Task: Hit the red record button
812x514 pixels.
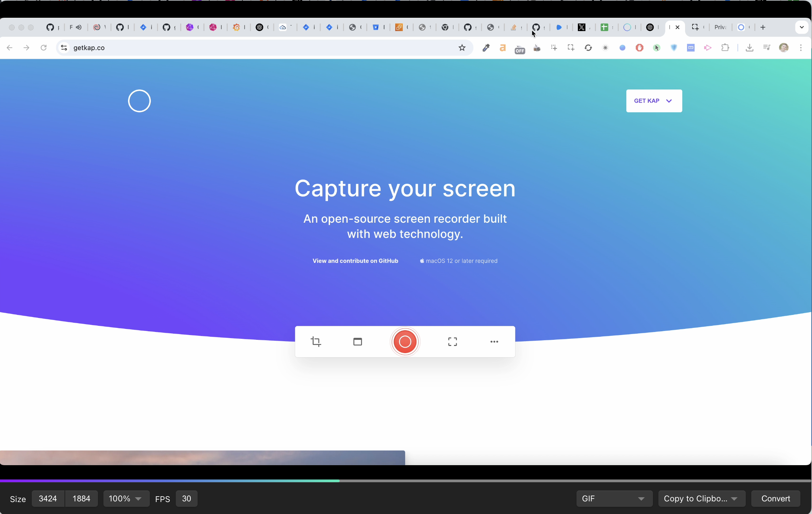Action: 405,342
